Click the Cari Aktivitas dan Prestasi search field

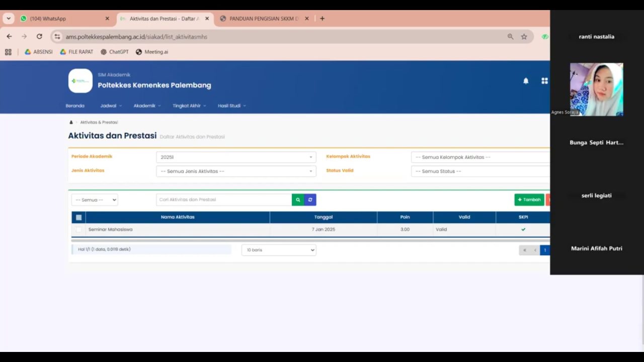[x=223, y=200]
